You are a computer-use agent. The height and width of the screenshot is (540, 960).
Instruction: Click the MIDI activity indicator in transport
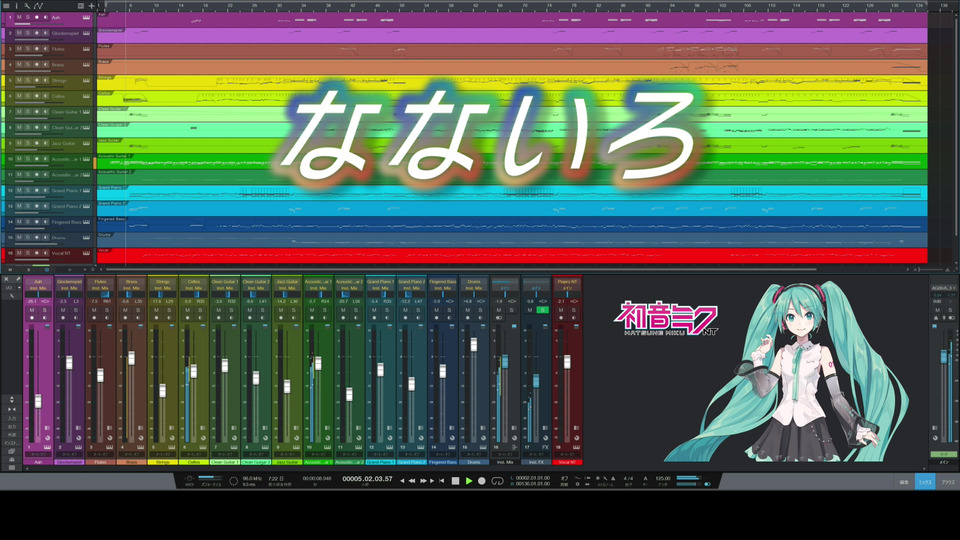189,479
